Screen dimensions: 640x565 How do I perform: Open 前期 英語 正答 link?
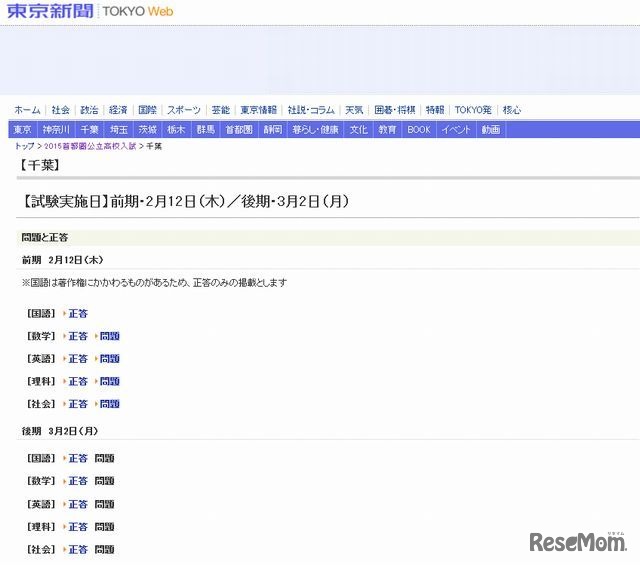[x=78, y=359]
